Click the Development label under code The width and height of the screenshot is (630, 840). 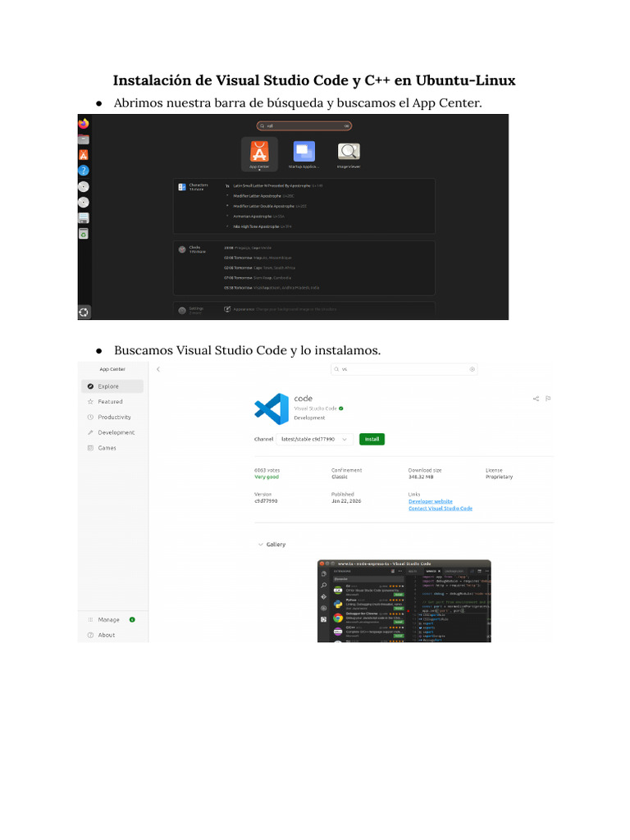pos(309,418)
